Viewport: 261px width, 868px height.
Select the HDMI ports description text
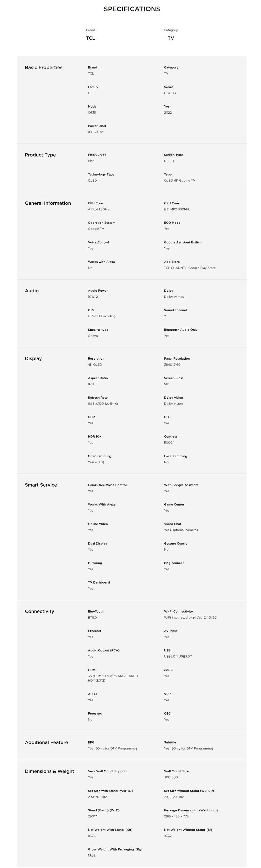click(113, 678)
